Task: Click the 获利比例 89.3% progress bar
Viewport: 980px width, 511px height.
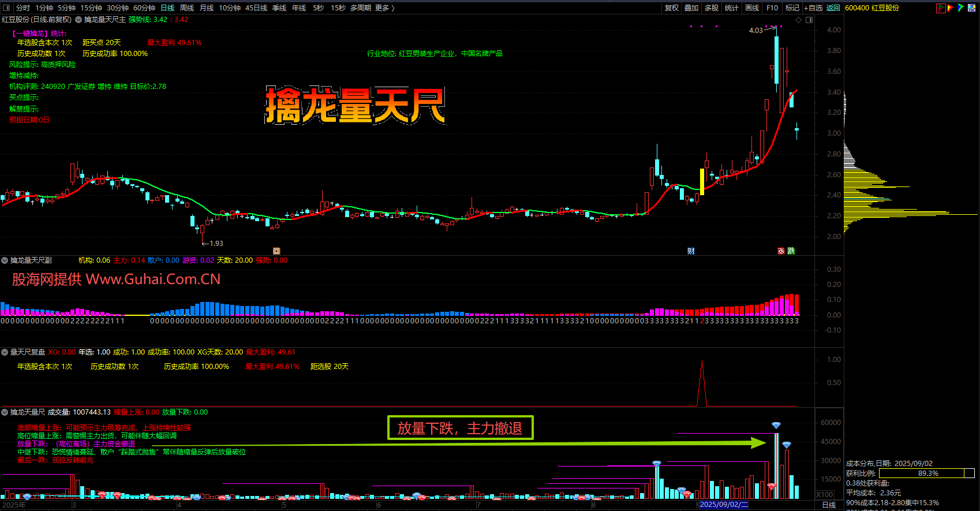Action: pos(926,473)
